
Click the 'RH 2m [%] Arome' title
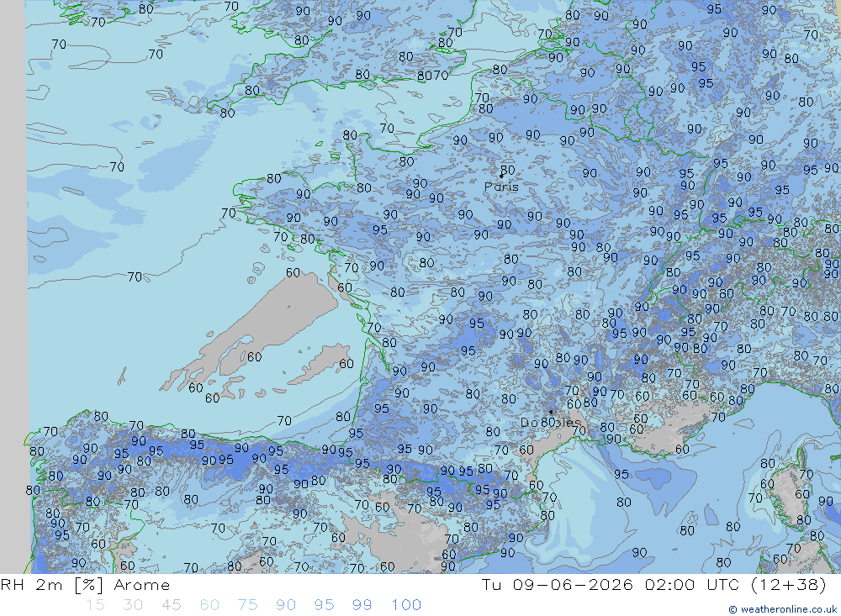85,585
